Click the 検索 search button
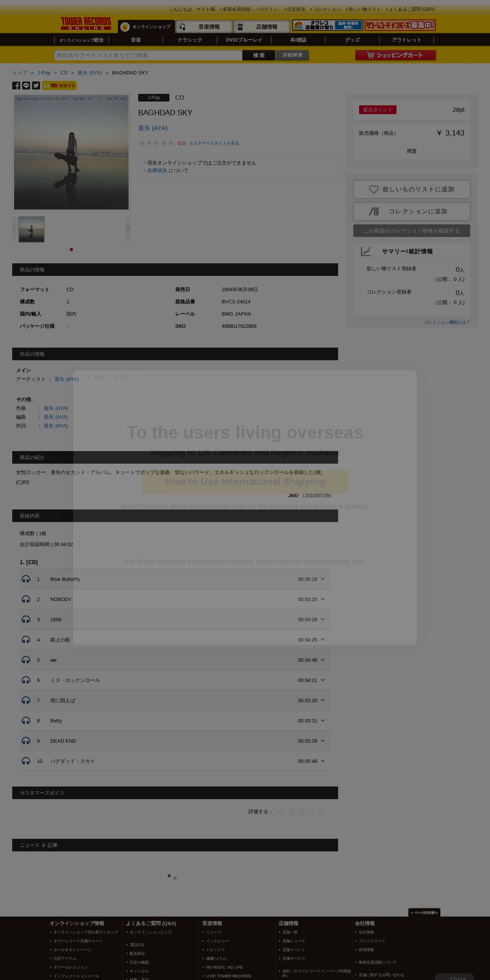The width and height of the screenshot is (490, 980). point(259,55)
